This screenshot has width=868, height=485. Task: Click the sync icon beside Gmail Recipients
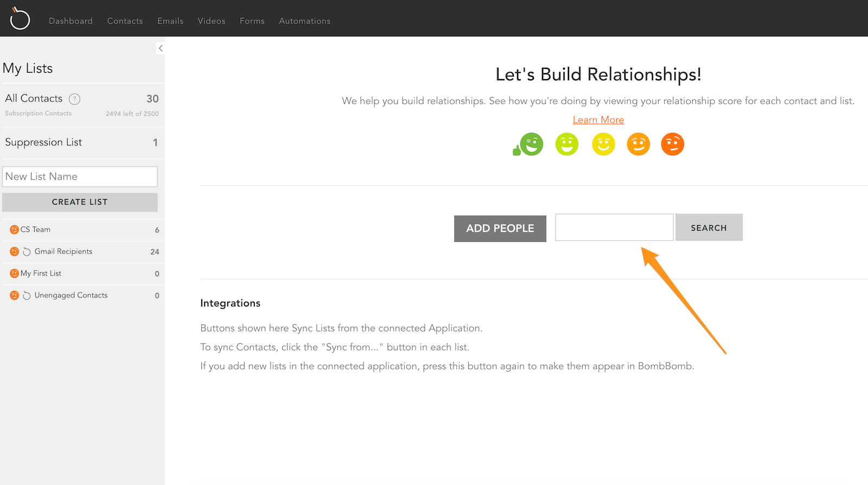pyautogui.click(x=27, y=252)
